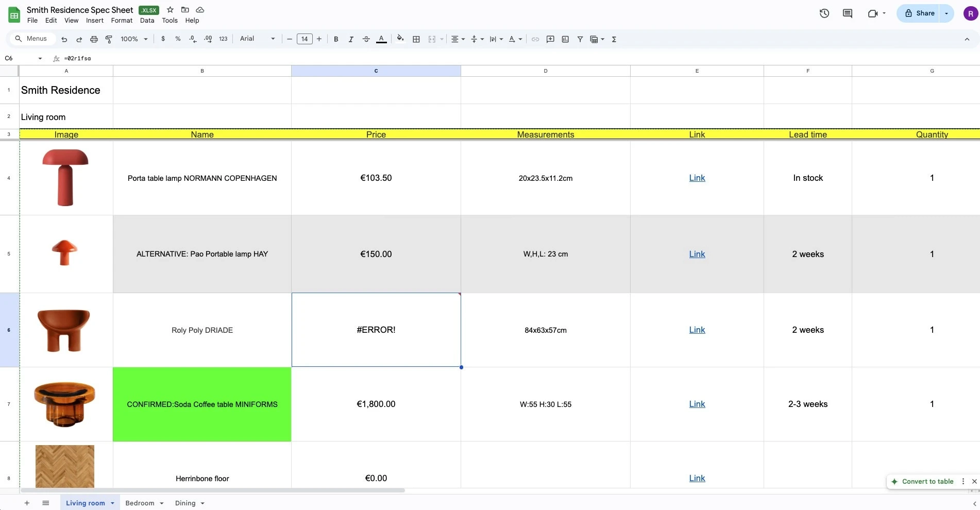Image resolution: width=980 pixels, height=510 pixels.
Task: Open the Link for Roly Poly DRIADE
Action: (697, 330)
